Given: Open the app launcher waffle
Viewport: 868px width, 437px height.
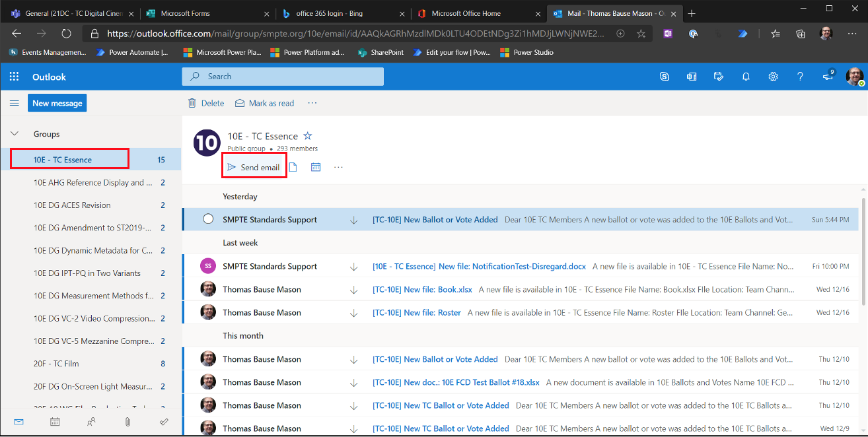Looking at the screenshot, I should coord(14,77).
